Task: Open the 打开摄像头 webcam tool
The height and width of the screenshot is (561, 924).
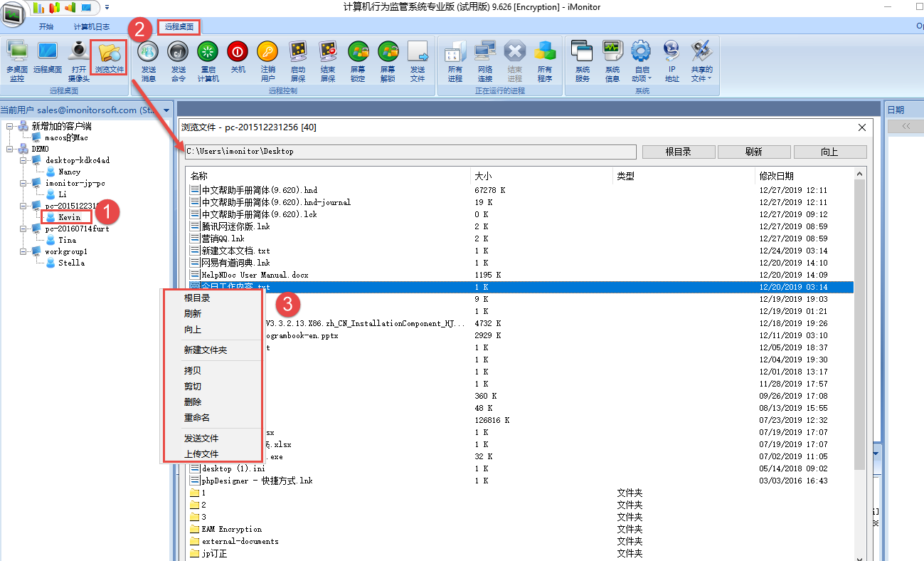Action: tap(79, 60)
